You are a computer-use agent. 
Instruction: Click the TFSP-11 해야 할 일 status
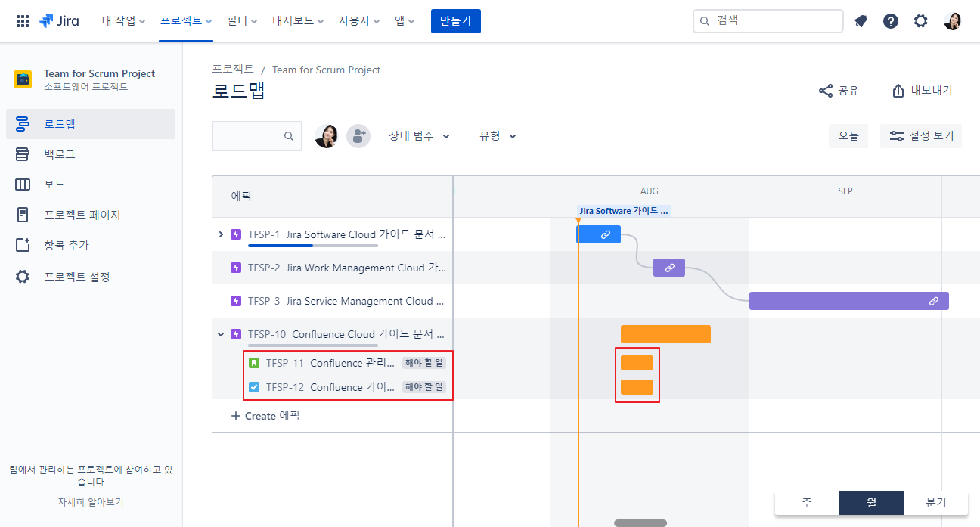pos(424,363)
